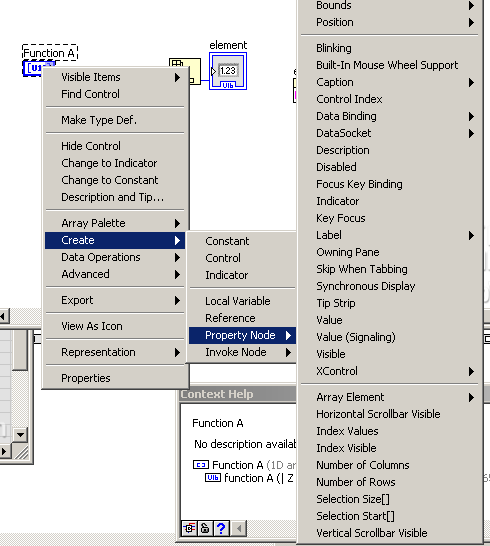The height and width of the screenshot is (546, 490).
Task: Toggle the Context Help lock icon
Action: [205, 528]
